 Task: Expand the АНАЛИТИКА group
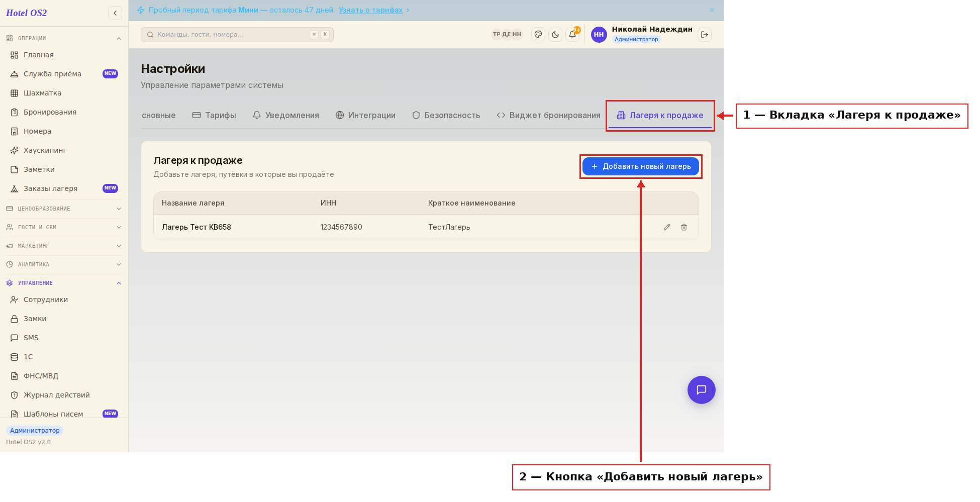coord(64,264)
